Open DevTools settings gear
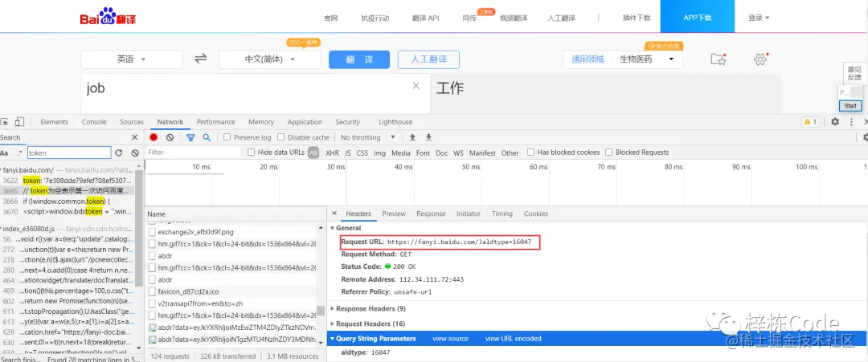 point(835,121)
